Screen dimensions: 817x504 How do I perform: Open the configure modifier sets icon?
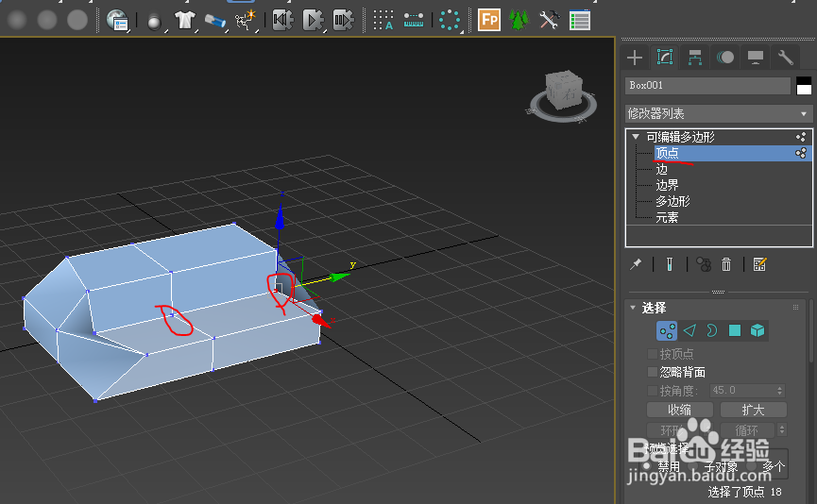[x=759, y=264]
